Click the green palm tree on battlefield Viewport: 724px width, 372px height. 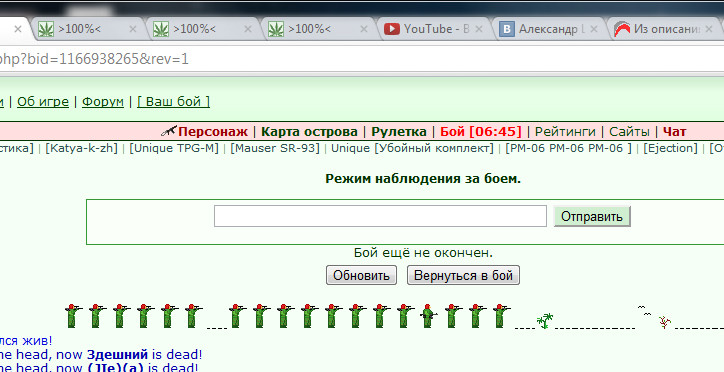pyautogui.click(x=545, y=321)
